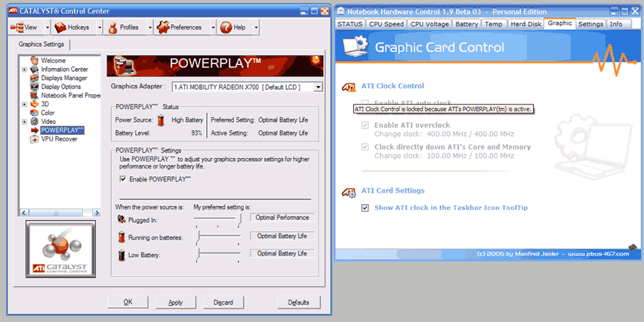Open the View toolbar button in Catalyst
Viewport: 644px width, 322px height.
coord(26,27)
